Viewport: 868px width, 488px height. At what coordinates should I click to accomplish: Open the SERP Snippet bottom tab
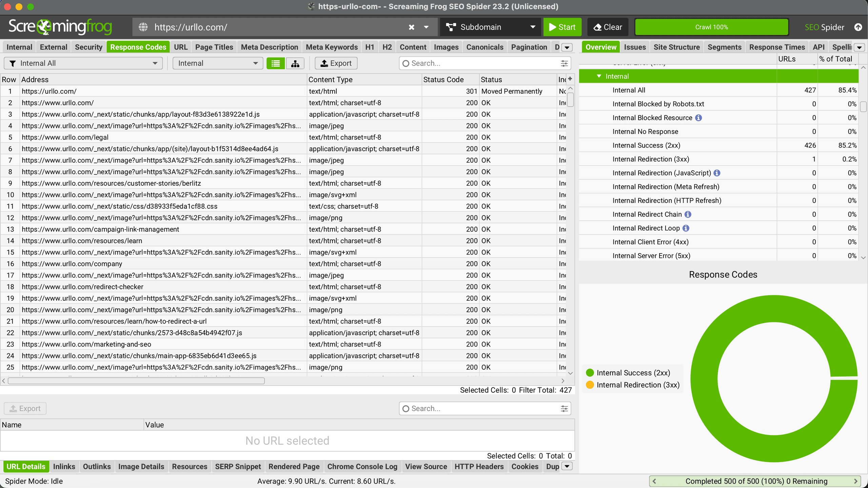pyautogui.click(x=238, y=467)
